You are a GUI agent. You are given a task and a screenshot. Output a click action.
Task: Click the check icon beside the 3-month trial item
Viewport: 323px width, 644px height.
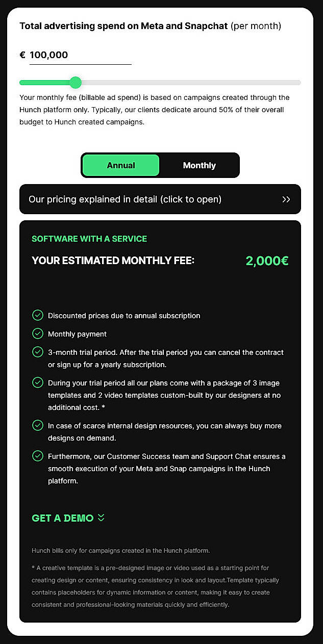[38, 352]
